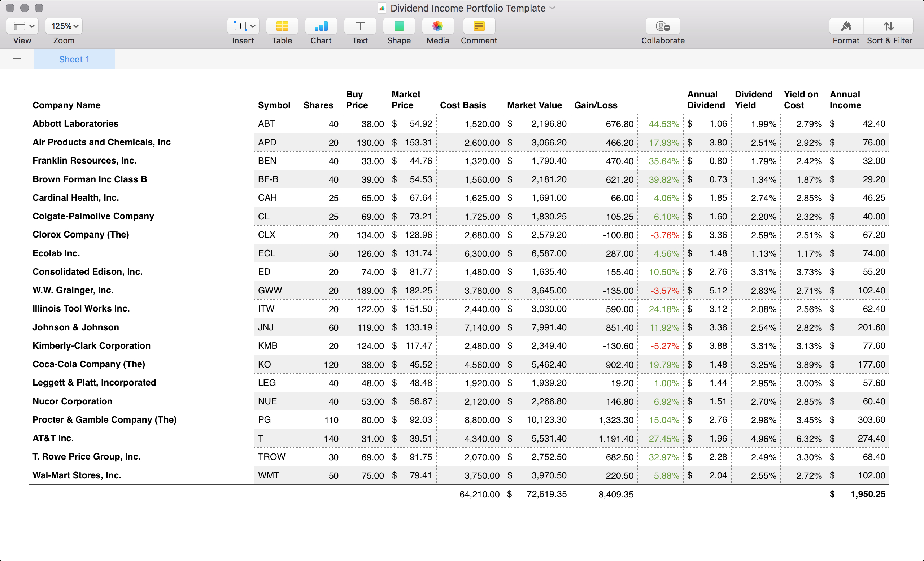The width and height of the screenshot is (924, 561).
Task: Add a note with Comment icon
Action: point(479,26)
